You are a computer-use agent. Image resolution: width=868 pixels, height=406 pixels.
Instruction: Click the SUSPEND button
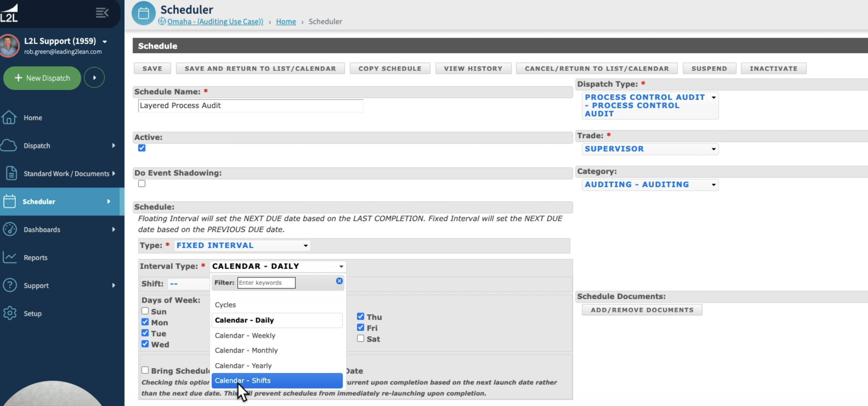coord(709,68)
